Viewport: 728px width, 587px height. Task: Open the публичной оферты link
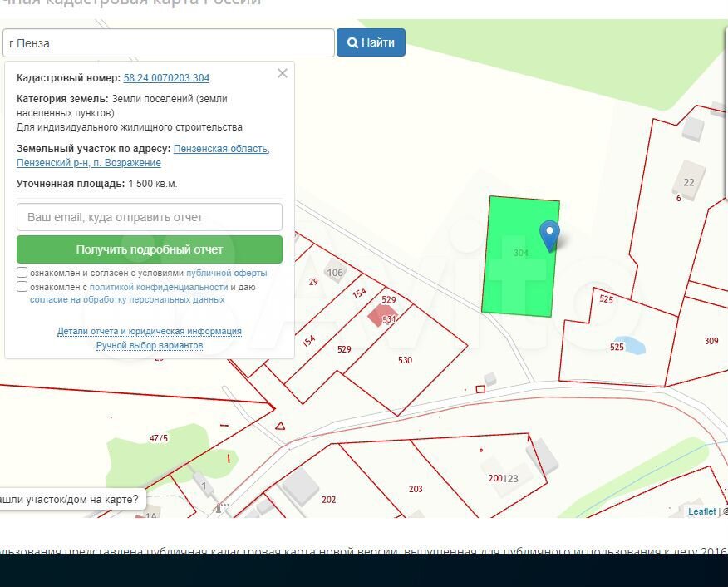coord(227,273)
